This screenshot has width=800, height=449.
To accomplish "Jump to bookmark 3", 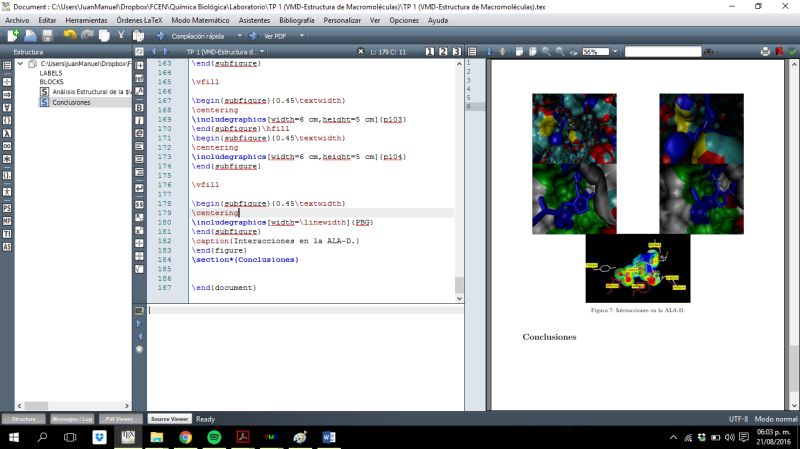I will [x=457, y=52].
